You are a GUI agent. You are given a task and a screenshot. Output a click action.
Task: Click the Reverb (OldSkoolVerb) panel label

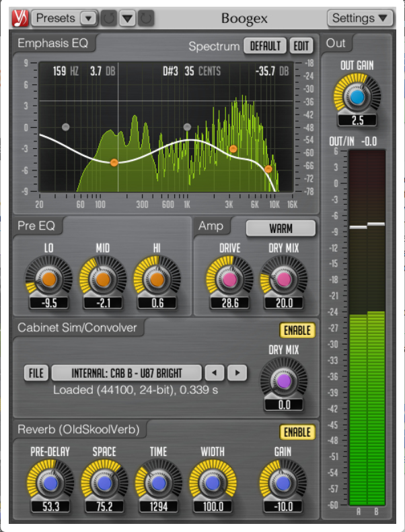click(79, 429)
